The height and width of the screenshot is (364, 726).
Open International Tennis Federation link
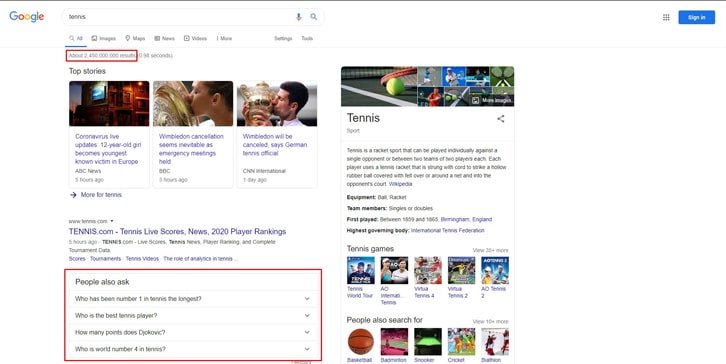tap(447, 230)
